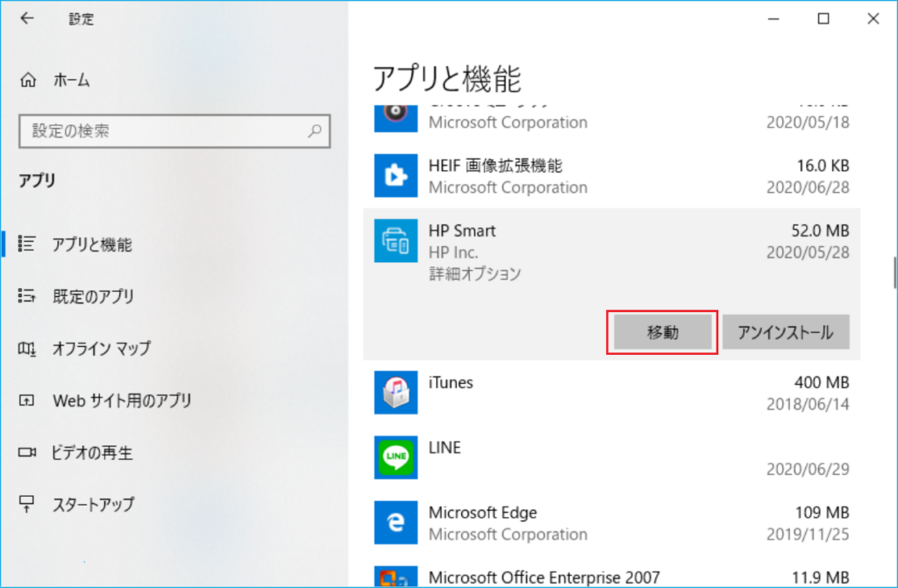
Task: Select the Apps and features list icon
Action: point(27,244)
